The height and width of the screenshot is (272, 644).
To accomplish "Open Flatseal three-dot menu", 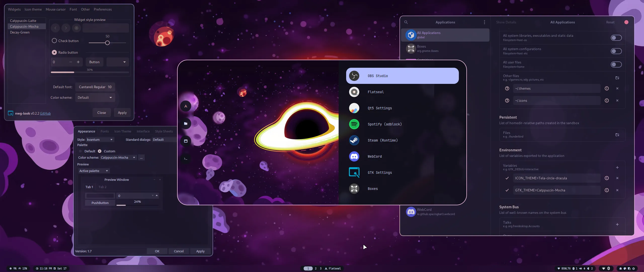I will pyautogui.click(x=484, y=22).
